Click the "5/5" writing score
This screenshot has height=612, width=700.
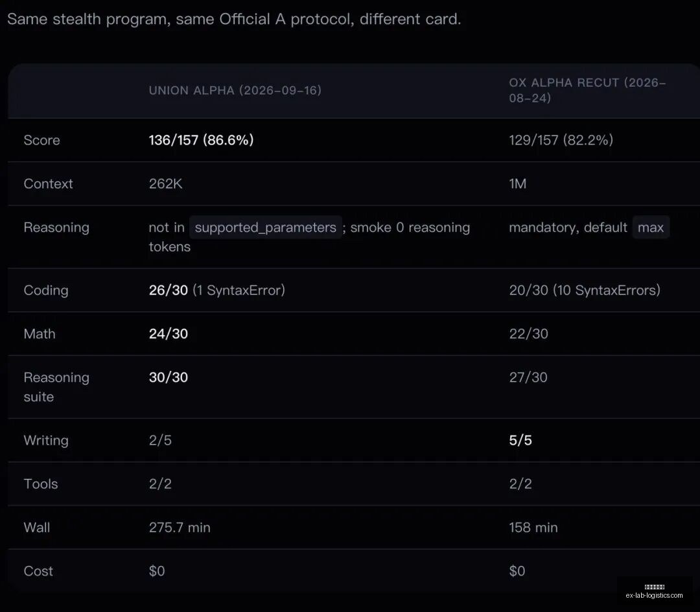tap(520, 441)
